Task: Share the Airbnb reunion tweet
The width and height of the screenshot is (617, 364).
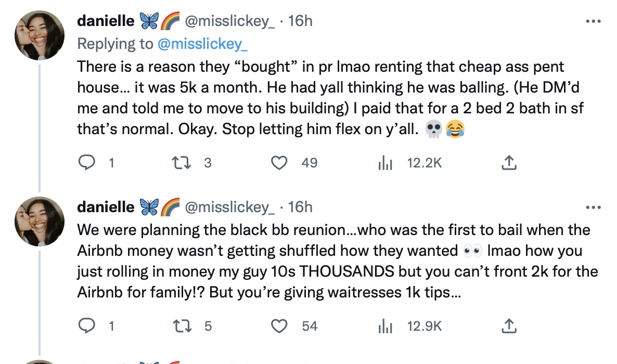Action: (x=509, y=326)
